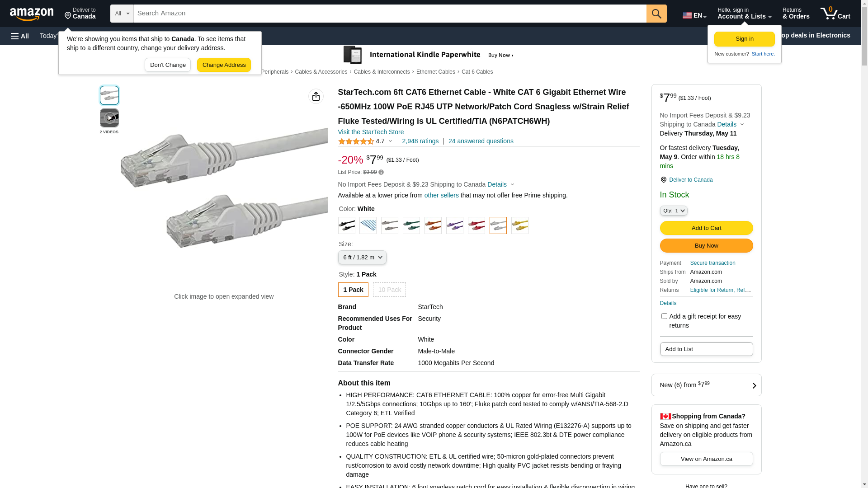Open the quantity dropdown
This screenshot has width=868, height=488.
(674, 211)
